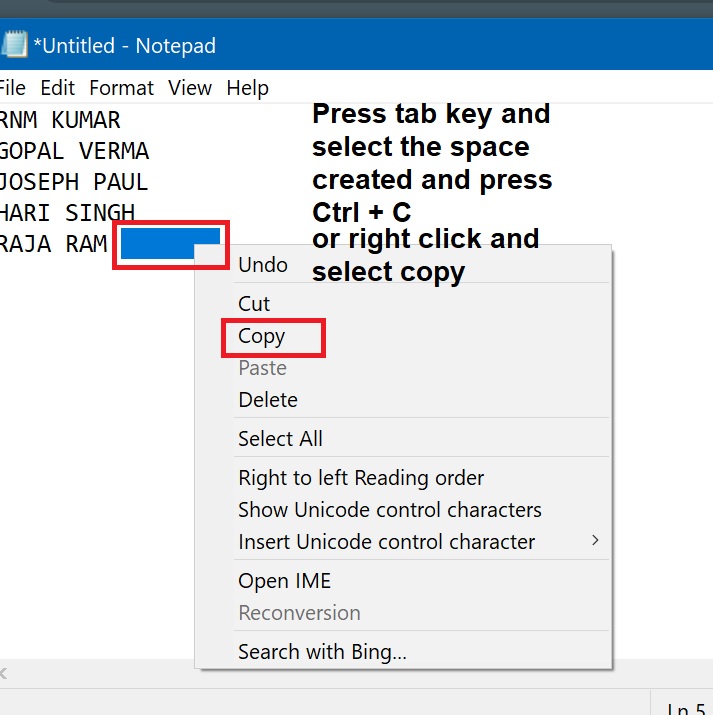Click the Notepad icon in title bar
Screen dimensions: 713x715
point(14,45)
